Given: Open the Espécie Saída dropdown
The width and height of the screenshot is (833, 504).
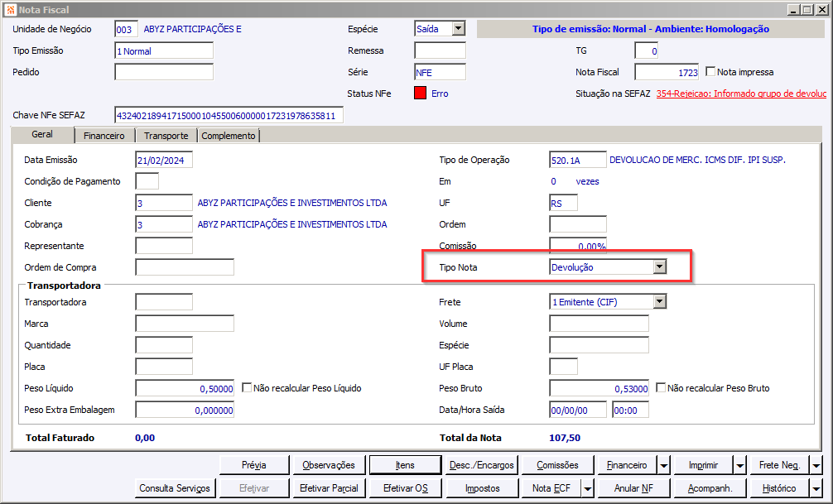Looking at the screenshot, I should 459,29.
